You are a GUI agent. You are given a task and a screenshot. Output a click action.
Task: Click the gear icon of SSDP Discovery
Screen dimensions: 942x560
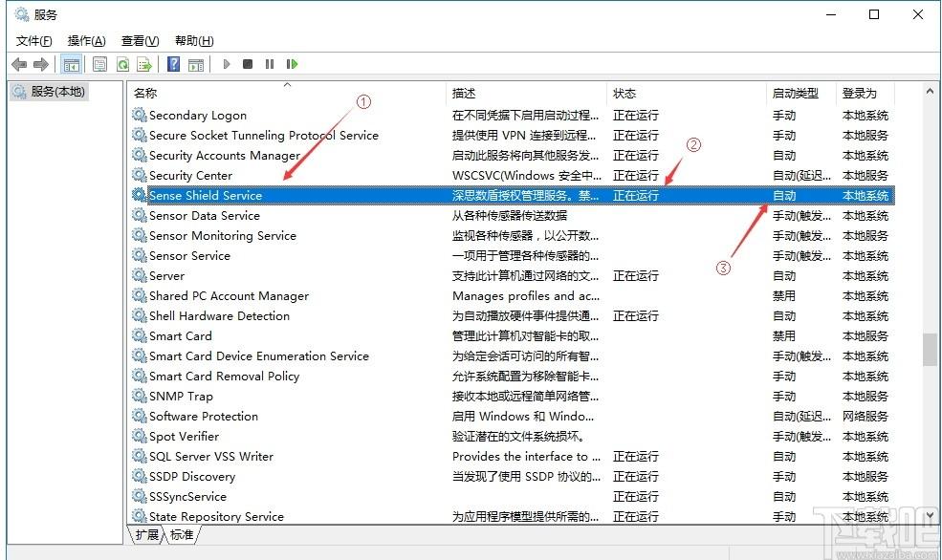click(x=140, y=476)
